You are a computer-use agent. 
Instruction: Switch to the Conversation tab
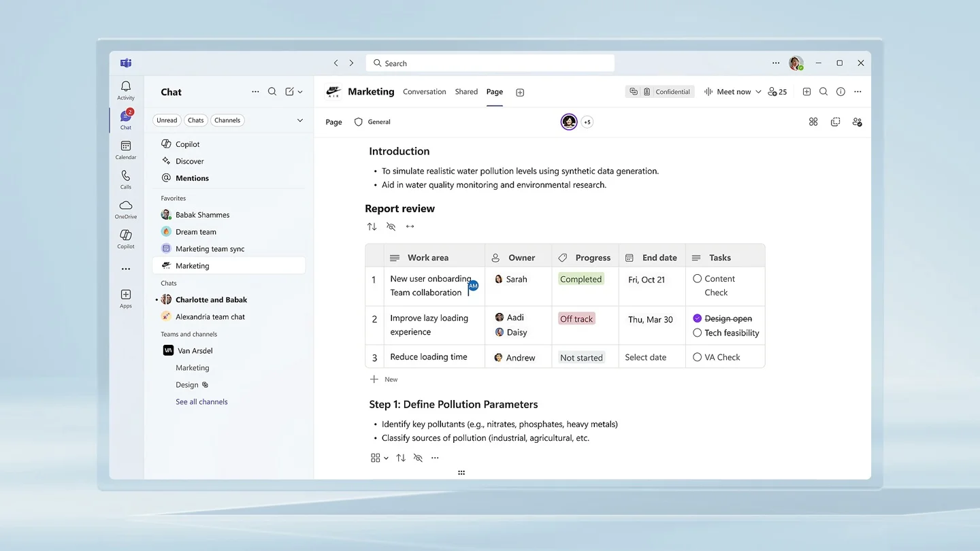(x=425, y=92)
